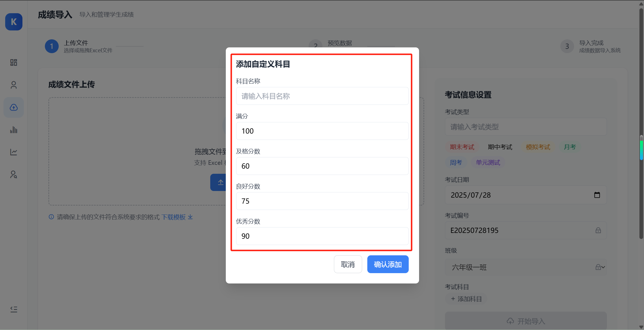This screenshot has width=644, height=330.
Task: Collapse the sidebar using bottom icon
Action: pos(14,309)
